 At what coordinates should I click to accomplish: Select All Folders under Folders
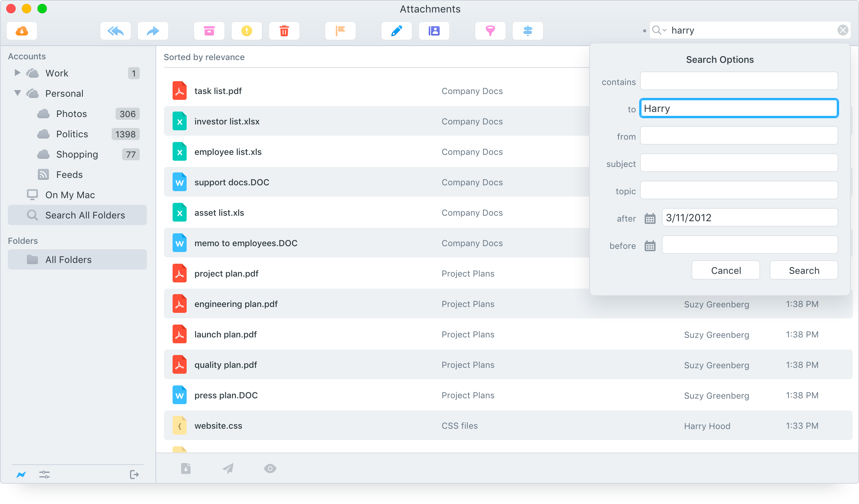[68, 259]
